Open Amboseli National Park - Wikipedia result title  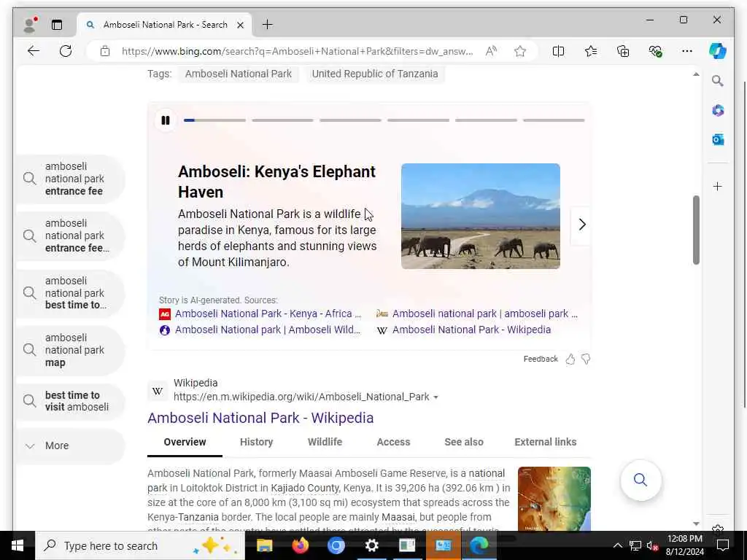260,418
